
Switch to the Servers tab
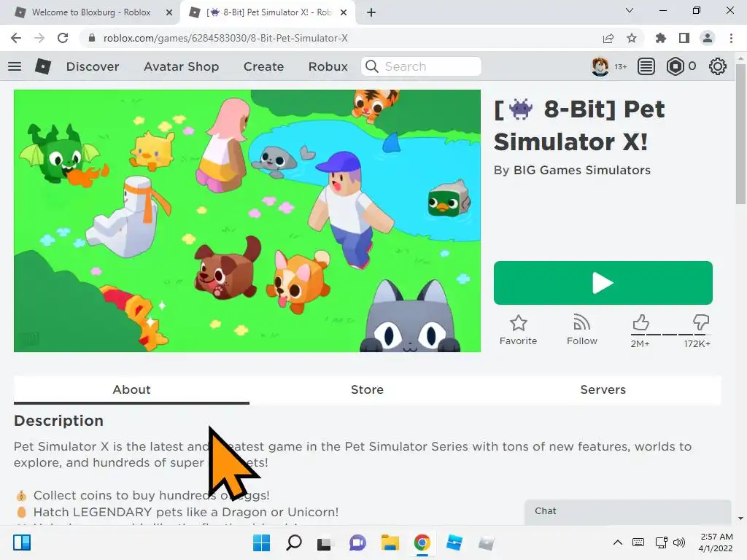603,389
